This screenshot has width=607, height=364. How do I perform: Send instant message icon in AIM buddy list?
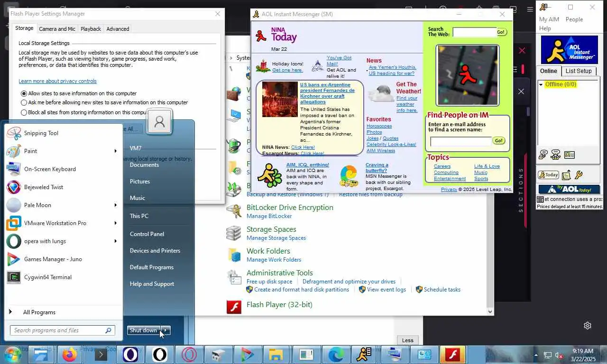pyautogui.click(x=543, y=155)
